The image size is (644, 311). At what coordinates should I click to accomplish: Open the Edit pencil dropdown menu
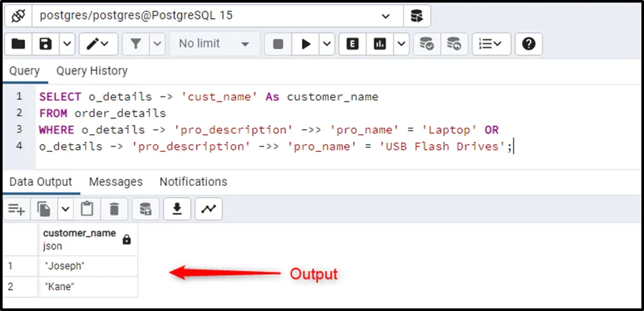[x=99, y=44]
